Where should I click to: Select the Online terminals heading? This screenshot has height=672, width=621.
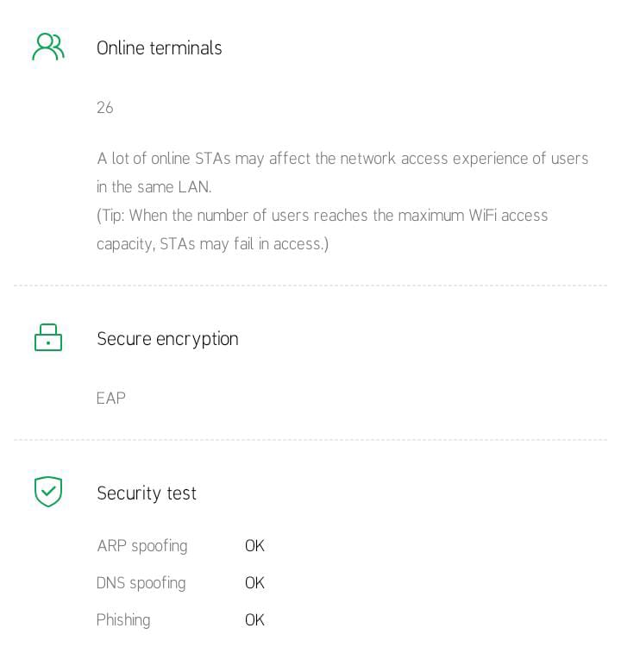click(x=160, y=48)
